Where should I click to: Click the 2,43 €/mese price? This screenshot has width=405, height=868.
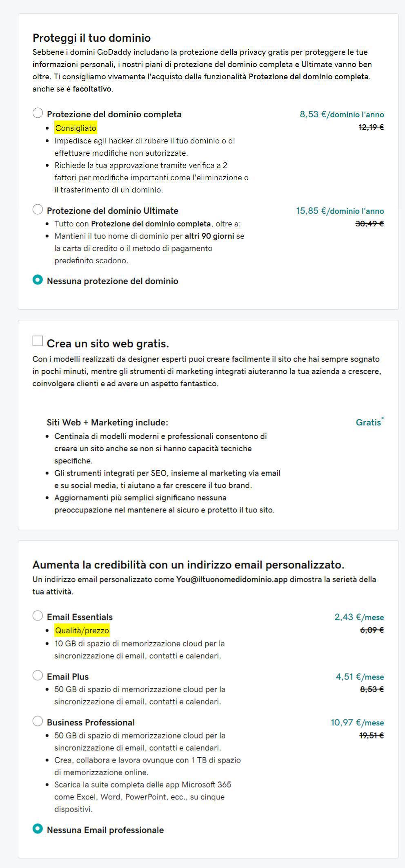359,617
